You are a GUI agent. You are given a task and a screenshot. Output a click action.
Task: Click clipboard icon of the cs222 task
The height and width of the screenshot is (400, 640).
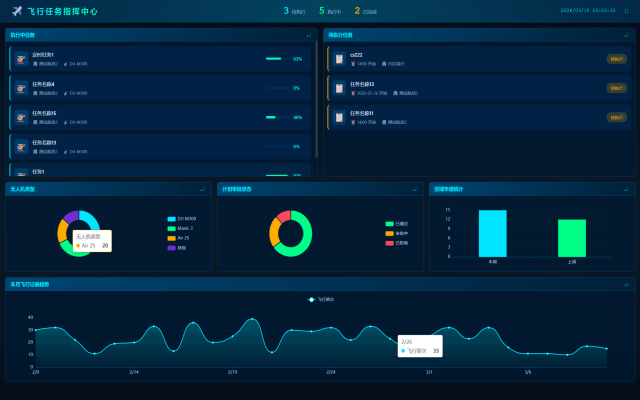click(x=339, y=59)
